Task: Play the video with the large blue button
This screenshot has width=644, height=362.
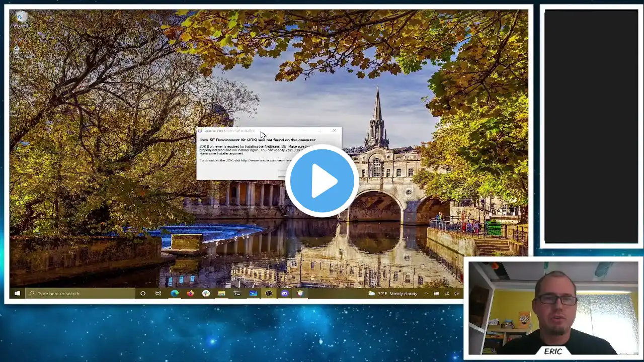Action: (x=322, y=181)
